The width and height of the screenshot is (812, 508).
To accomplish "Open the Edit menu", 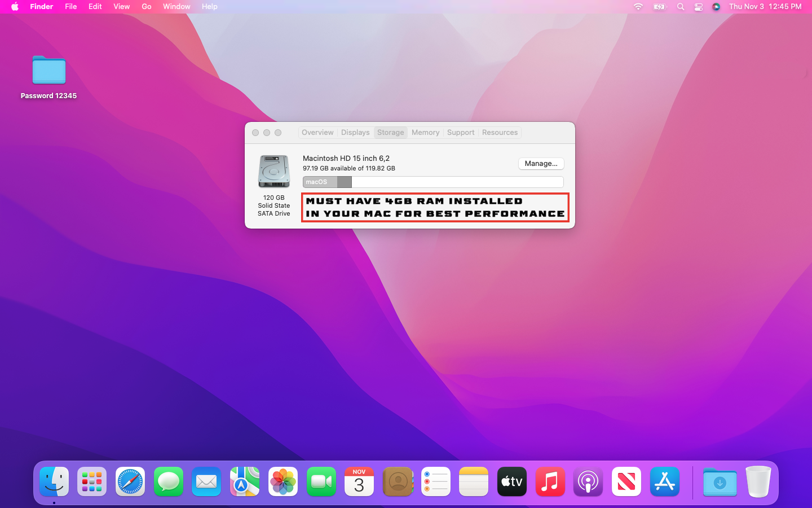I will pyautogui.click(x=95, y=7).
